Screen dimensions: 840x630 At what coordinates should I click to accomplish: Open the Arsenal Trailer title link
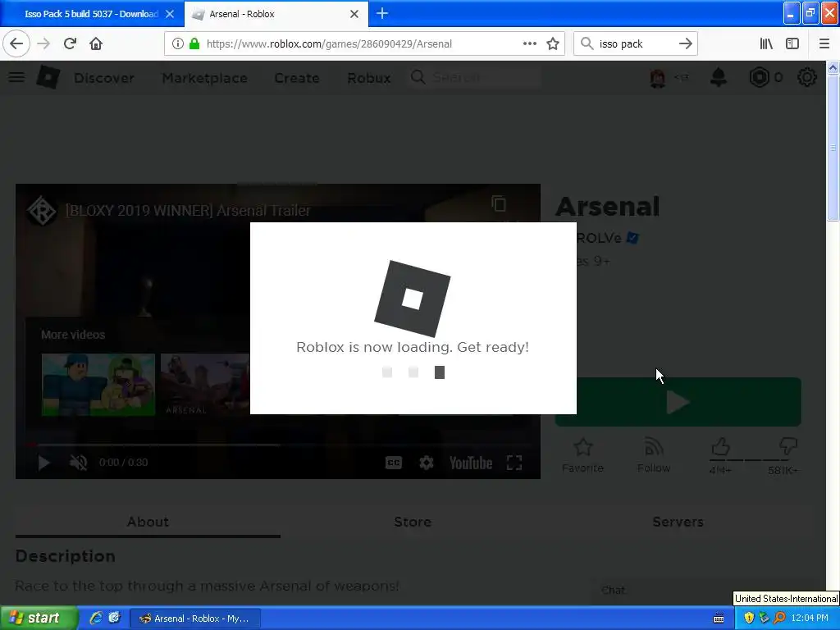[x=188, y=211]
